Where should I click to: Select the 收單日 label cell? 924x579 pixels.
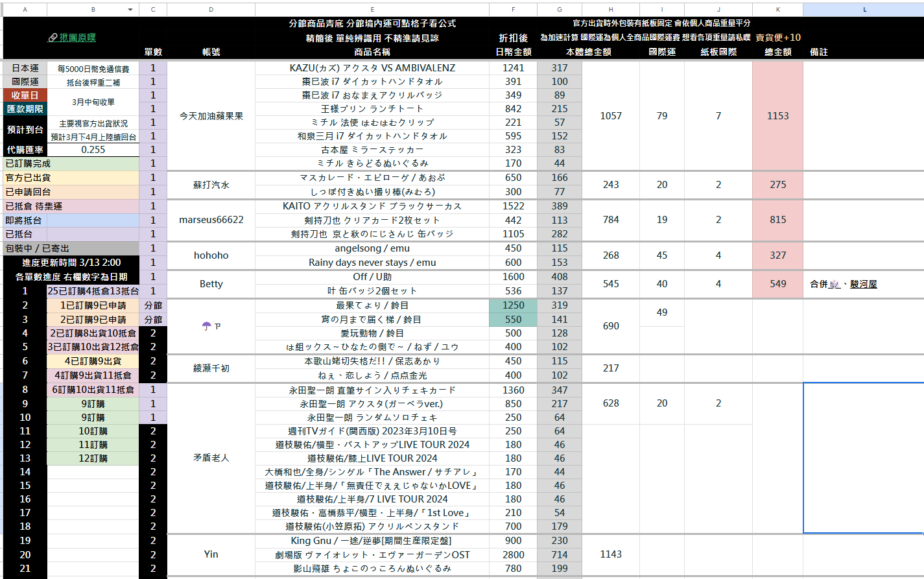[25, 95]
